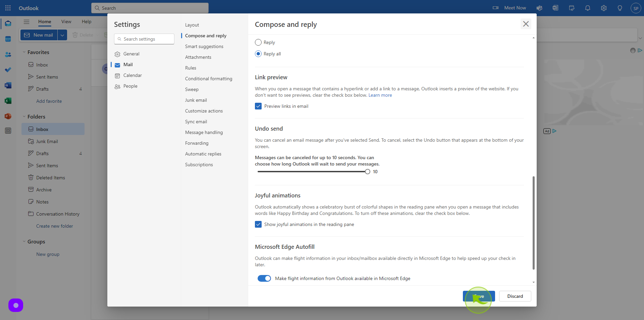Image resolution: width=644 pixels, height=320 pixels.
Task: Open the People app in left rail
Action: [x=8, y=54]
